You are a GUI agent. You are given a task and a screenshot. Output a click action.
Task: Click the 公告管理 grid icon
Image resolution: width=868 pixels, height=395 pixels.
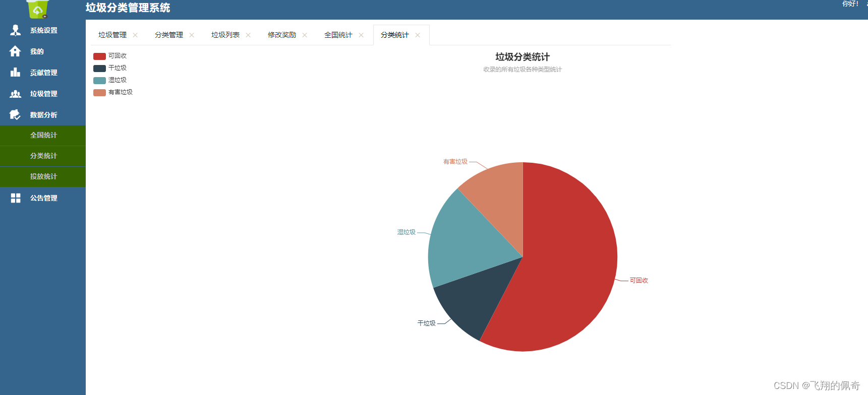[16, 198]
